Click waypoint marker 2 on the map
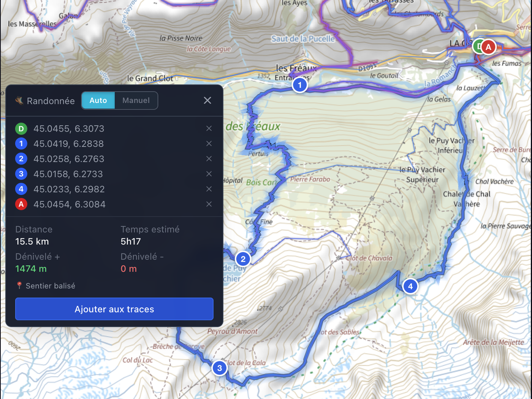 click(x=243, y=259)
